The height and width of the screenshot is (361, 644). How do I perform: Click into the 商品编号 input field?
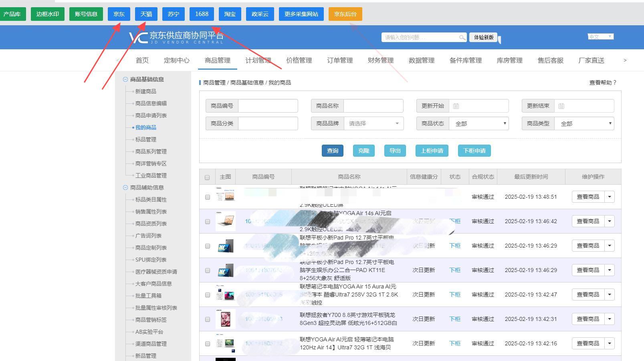[x=268, y=106]
